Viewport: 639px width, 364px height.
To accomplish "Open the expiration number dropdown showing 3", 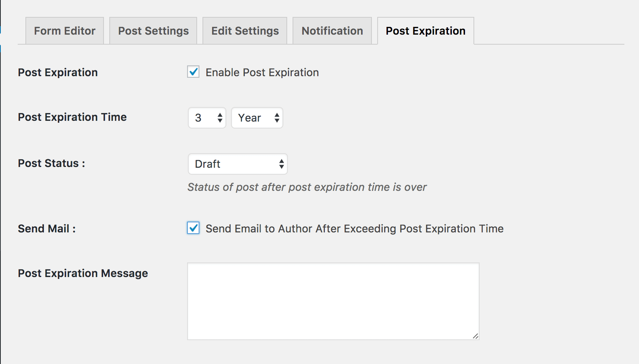I will [207, 118].
